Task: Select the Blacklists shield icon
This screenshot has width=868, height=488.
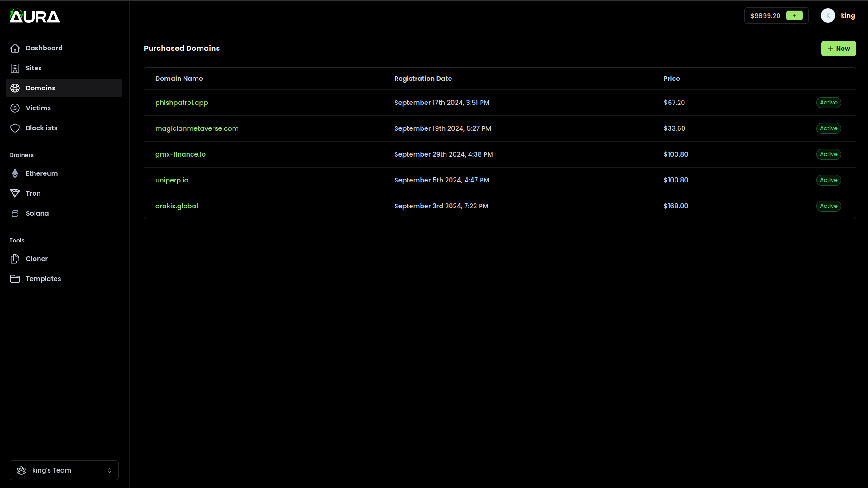Action: click(x=15, y=128)
